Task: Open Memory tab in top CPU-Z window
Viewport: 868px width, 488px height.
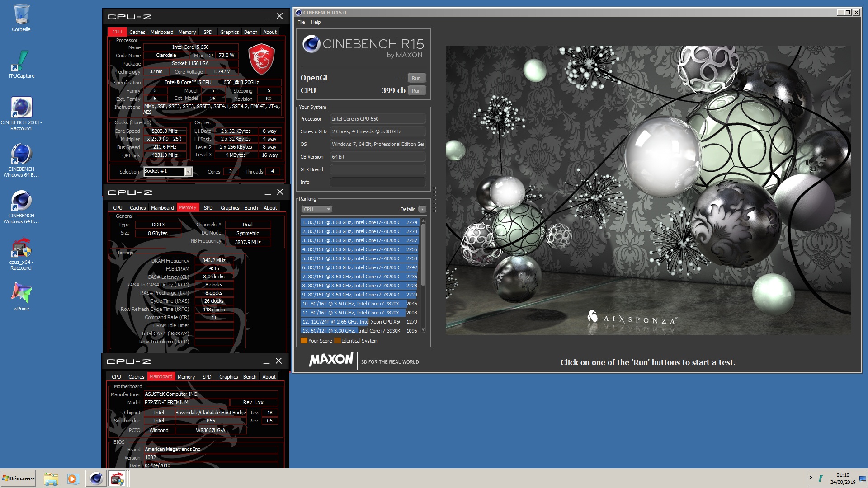Action: click(187, 32)
